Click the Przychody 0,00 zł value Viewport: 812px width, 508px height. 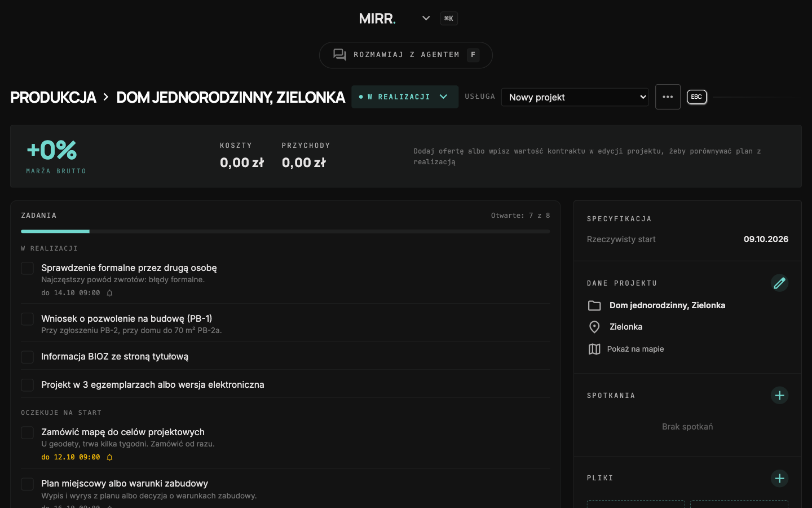click(304, 163)
